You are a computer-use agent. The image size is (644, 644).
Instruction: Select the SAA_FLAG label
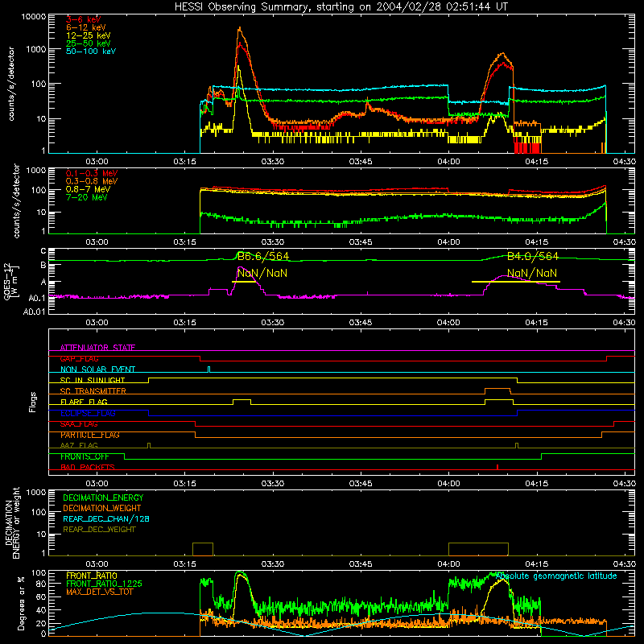click(x=79, y=424)
